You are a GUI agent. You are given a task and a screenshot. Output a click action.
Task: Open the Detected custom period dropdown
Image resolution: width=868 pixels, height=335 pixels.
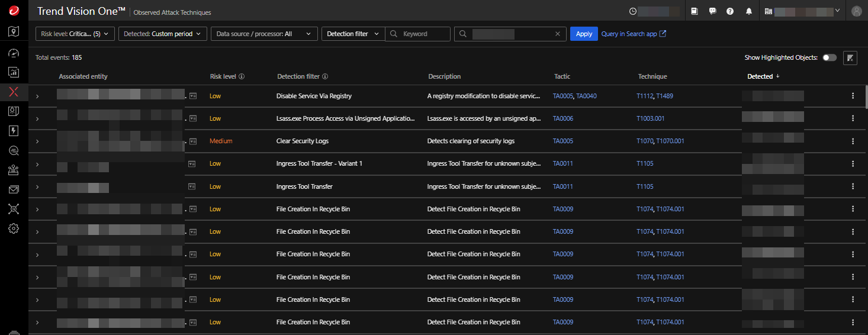pyautogui.click(x=163, y=34)
